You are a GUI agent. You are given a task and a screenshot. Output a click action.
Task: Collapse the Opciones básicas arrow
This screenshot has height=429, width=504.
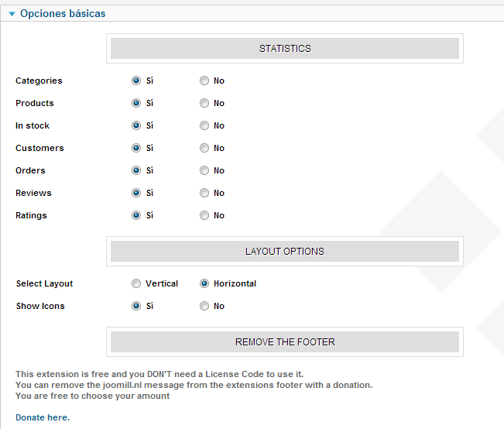click(x=12, y=14)
